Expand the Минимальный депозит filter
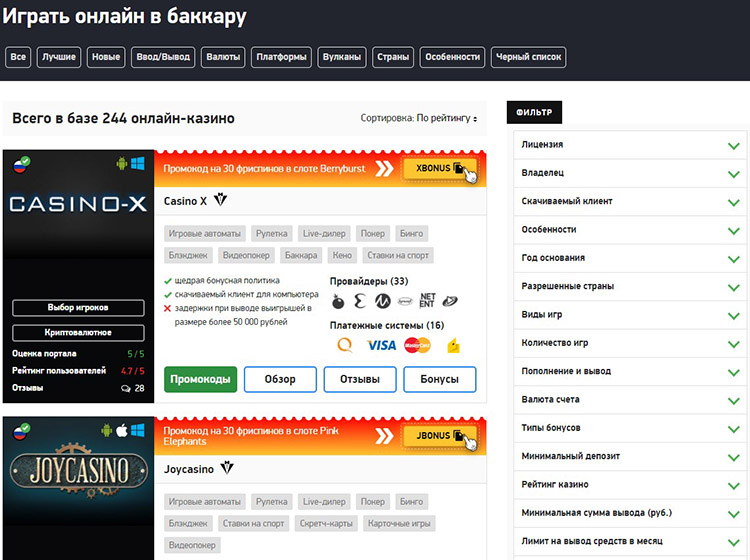This screenshot has width=750, height=560. coord(630,456)
